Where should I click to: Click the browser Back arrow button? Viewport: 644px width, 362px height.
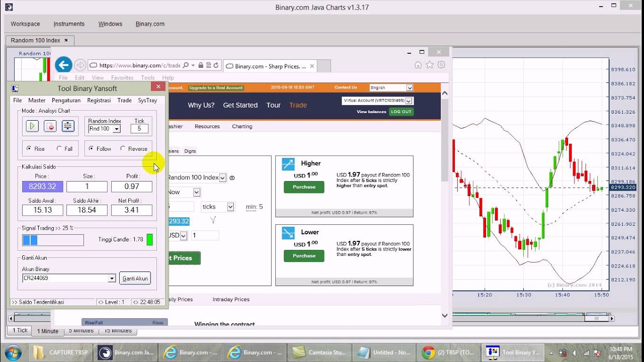pos(63,64)
